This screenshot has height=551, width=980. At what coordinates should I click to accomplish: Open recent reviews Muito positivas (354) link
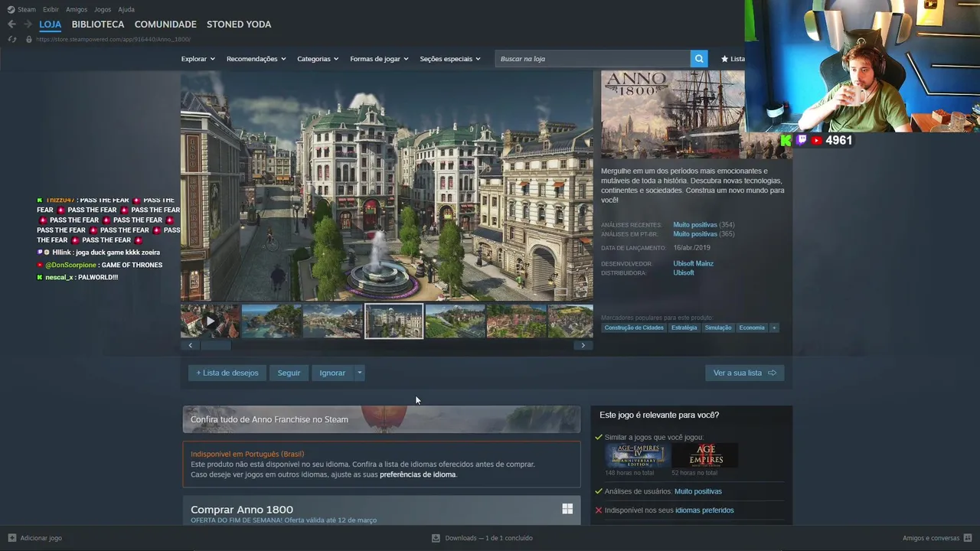tap(704, 225)
